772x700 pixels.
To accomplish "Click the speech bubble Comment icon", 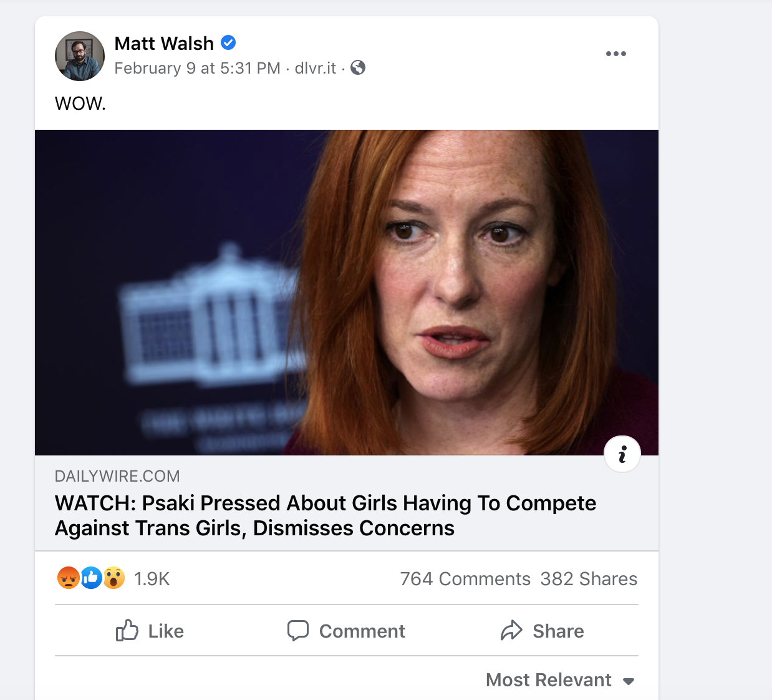I will click(299, 631).
